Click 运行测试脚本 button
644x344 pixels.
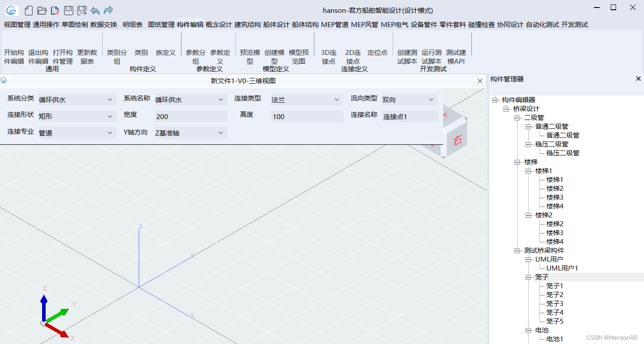pyautogui.click(x=432, y=57)
